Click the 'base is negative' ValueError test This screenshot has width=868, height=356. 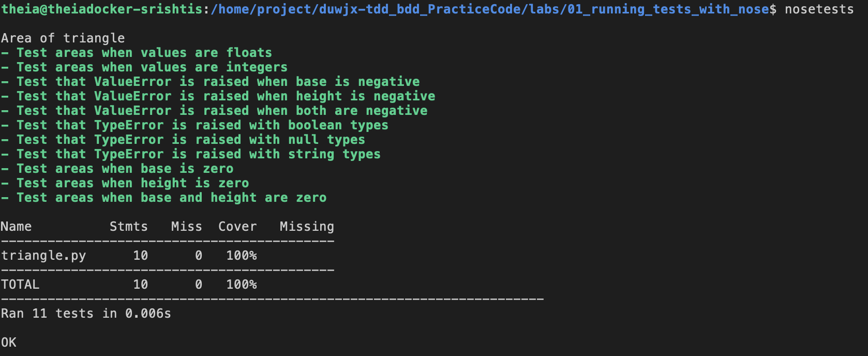211,82
